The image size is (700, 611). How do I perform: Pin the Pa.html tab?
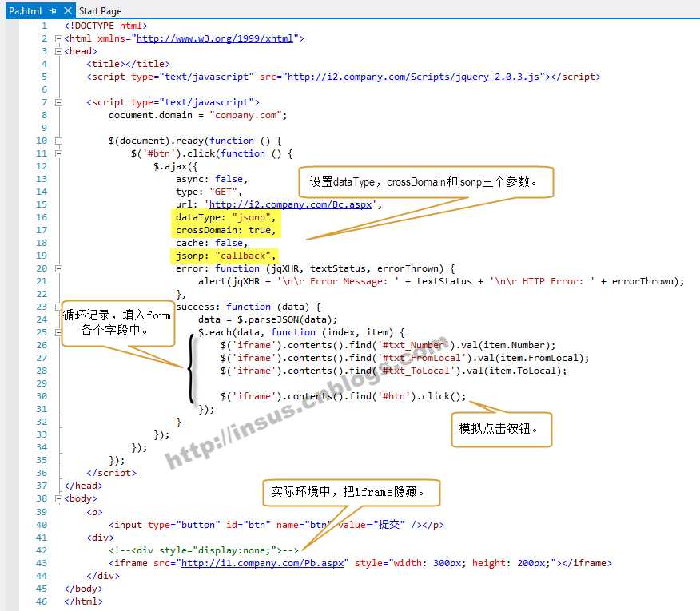click(54, 10)
